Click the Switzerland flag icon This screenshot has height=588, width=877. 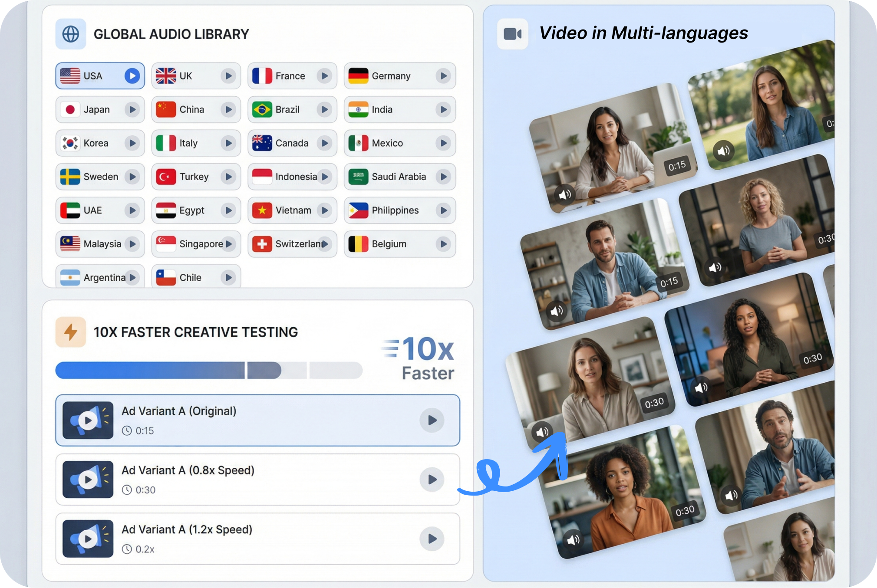(x=262, y=244)
